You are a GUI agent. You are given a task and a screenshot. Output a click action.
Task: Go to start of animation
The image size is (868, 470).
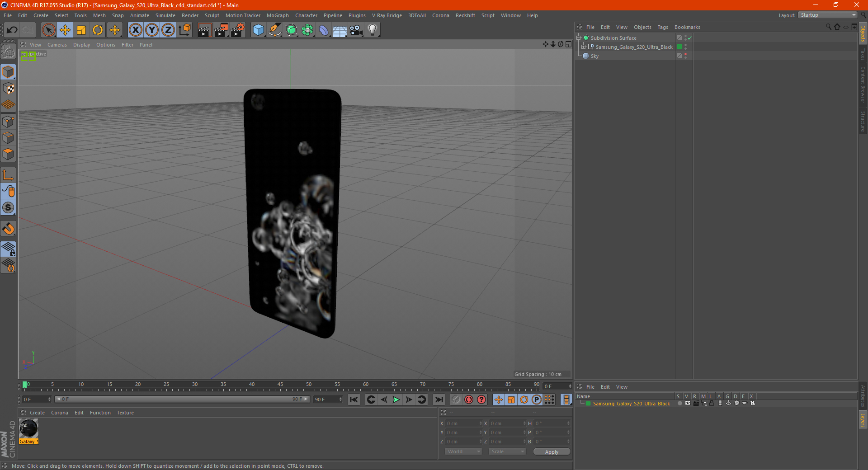coord(354,399)
